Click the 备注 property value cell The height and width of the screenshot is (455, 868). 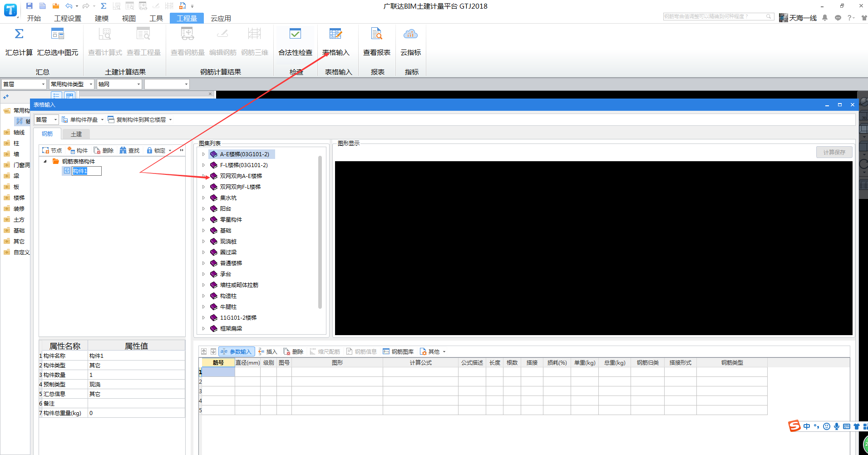coord(136,404)
